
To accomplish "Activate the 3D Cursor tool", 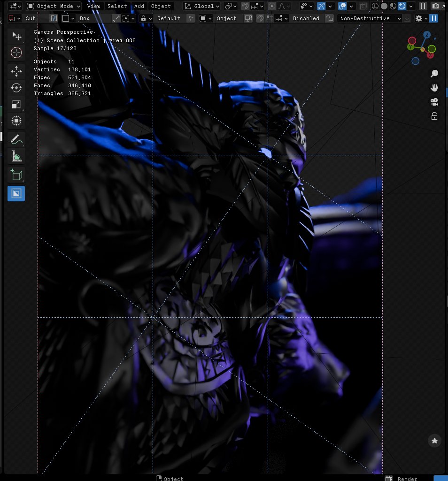I will 16,53.
